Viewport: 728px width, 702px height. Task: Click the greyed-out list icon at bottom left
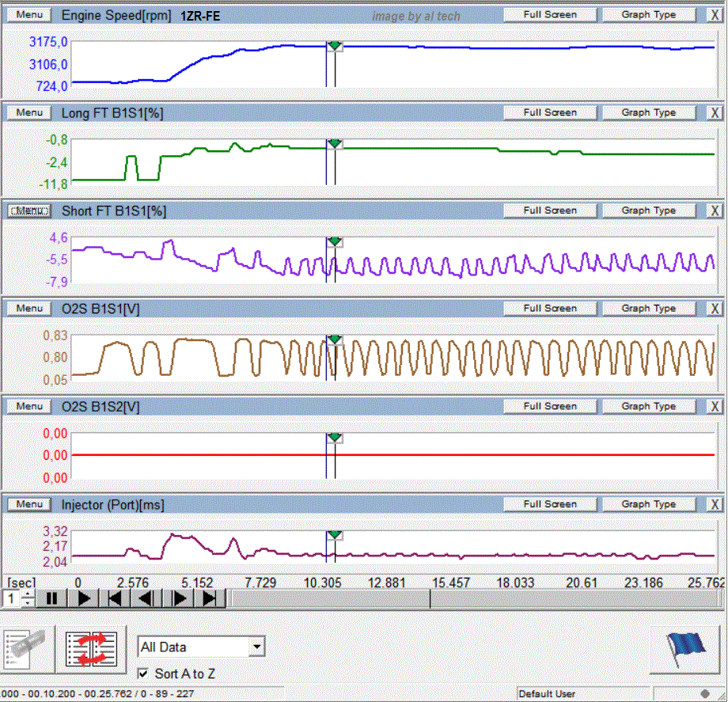pyautogui.click(x=26, y=647)
